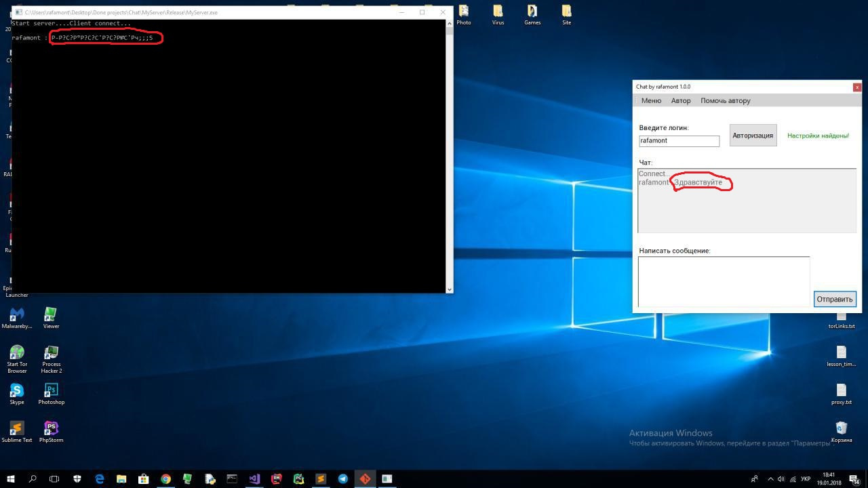This screenshot has height=488, width=868.
Task: Switch to Visual Studio on the taskbar
Action: [254, 479]
